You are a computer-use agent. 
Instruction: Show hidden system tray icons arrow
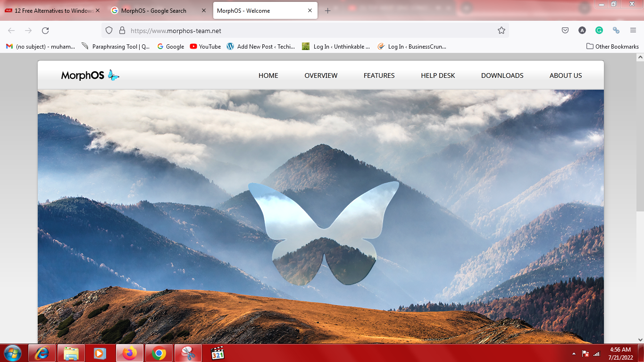point(574,353)
